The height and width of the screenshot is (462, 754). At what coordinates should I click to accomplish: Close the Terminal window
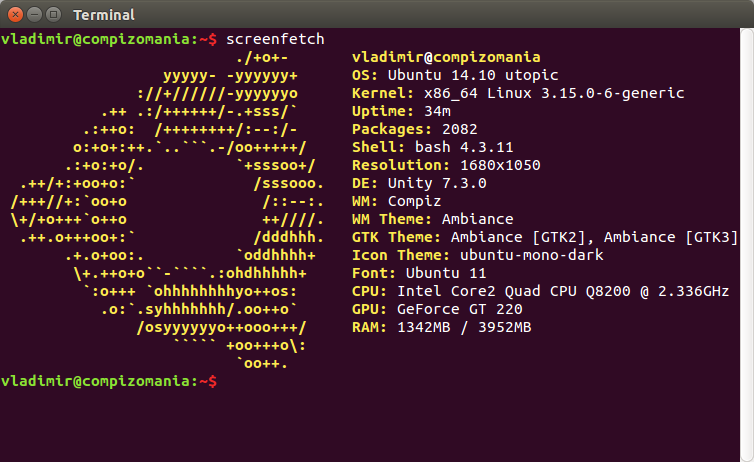pyautogui.click(x=15, y=14)
